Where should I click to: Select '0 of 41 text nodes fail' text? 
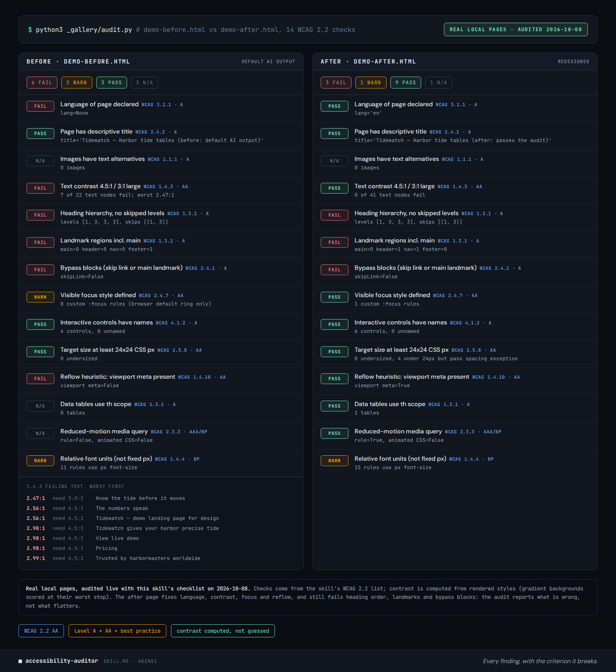click(x=390, y=195)
